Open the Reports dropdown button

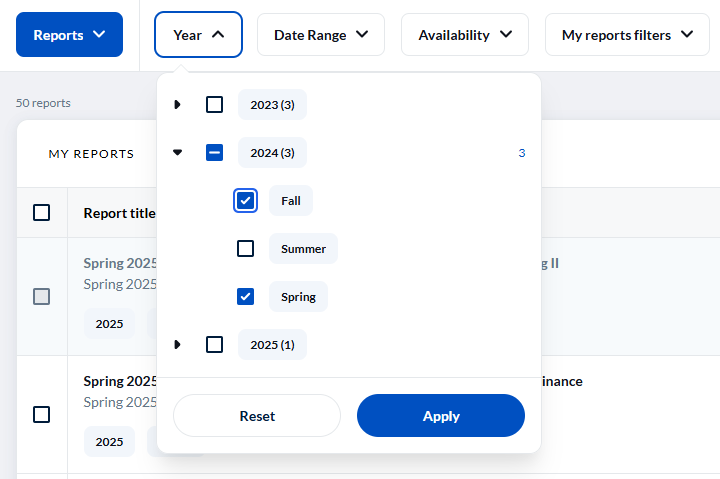click(x=69, y=35)
